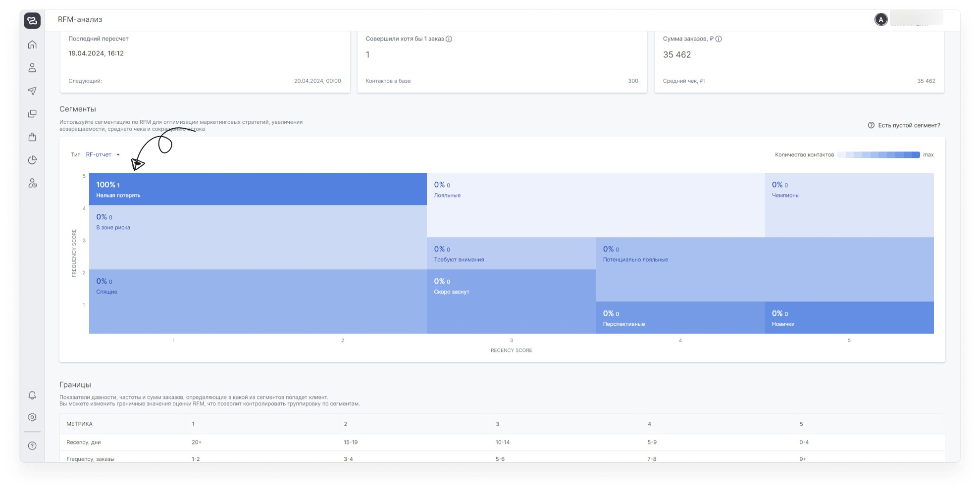Click next recalculation '20.04.2024, 00:00'
Screen dimensions: 980x492
[x=317, y=81]
